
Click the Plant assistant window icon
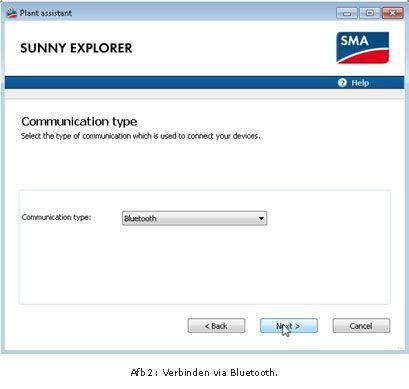11,13
